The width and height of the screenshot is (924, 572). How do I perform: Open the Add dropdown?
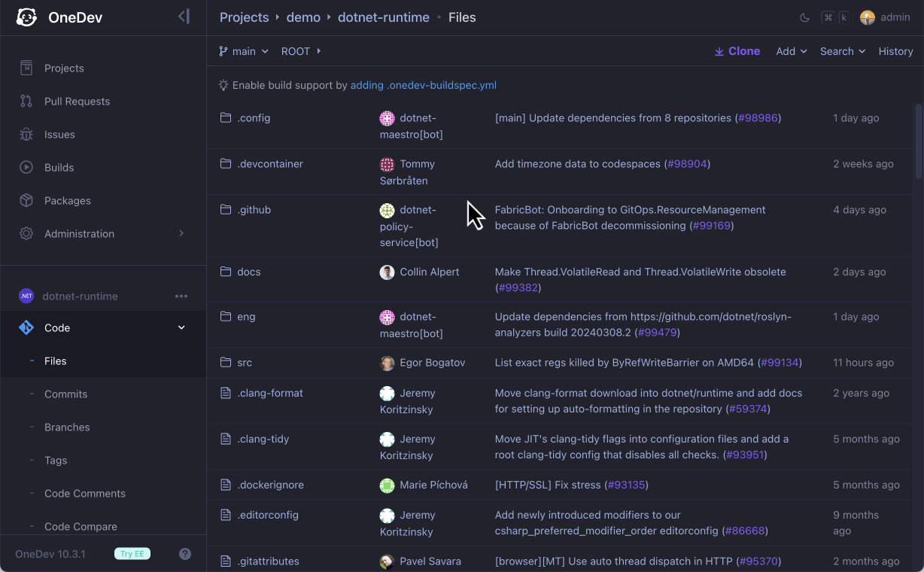791,50
